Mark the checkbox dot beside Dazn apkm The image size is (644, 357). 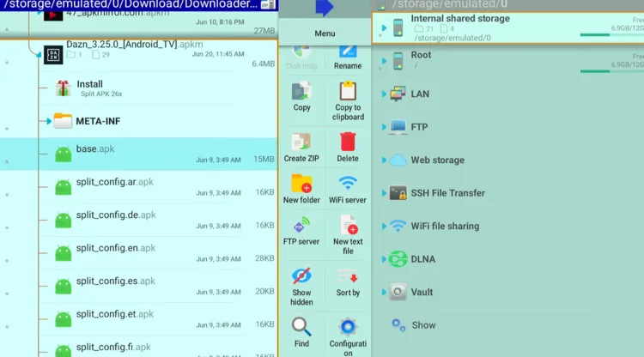point(7,63)
